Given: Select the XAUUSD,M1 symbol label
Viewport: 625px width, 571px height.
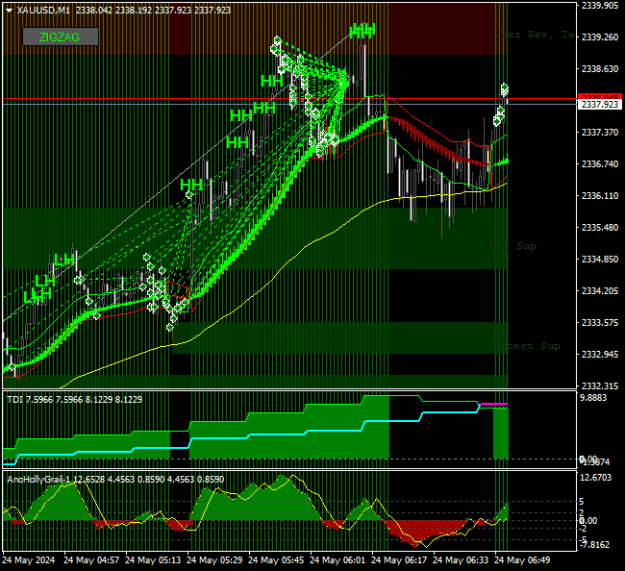Looking at the screenshot, I should [43, 10].
